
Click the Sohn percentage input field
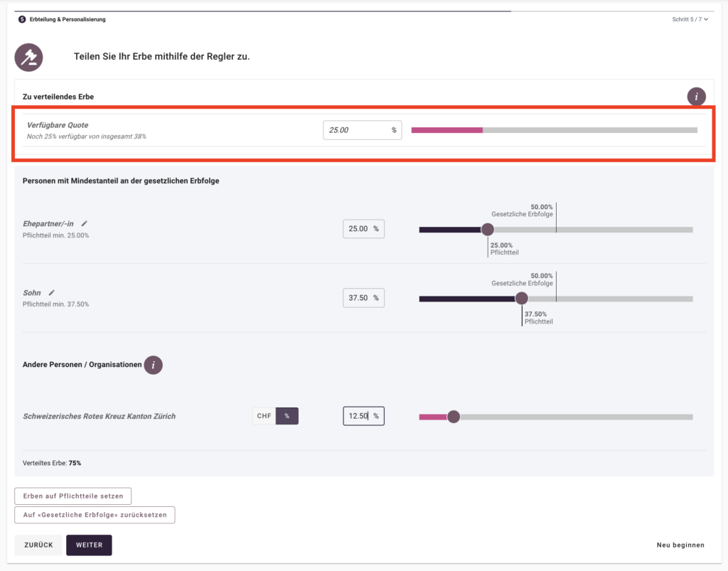[358, 298]
